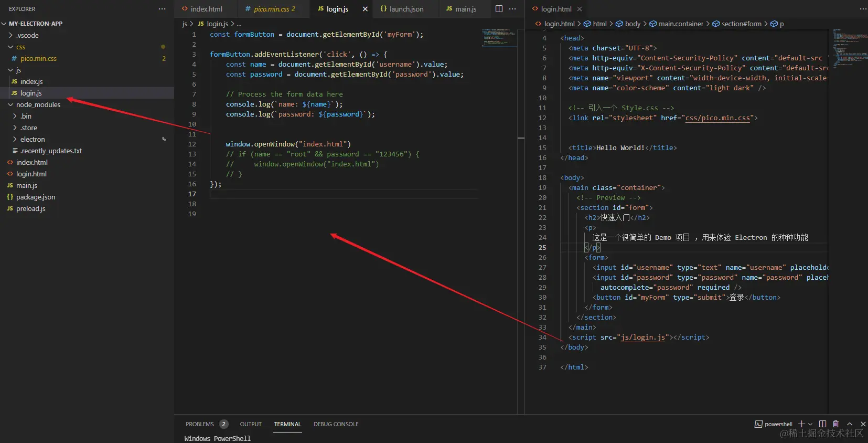This screenshot has height=443, width=868.
Task: Open .recently_updates.txt in the explorer
Action: click(87, 151)
